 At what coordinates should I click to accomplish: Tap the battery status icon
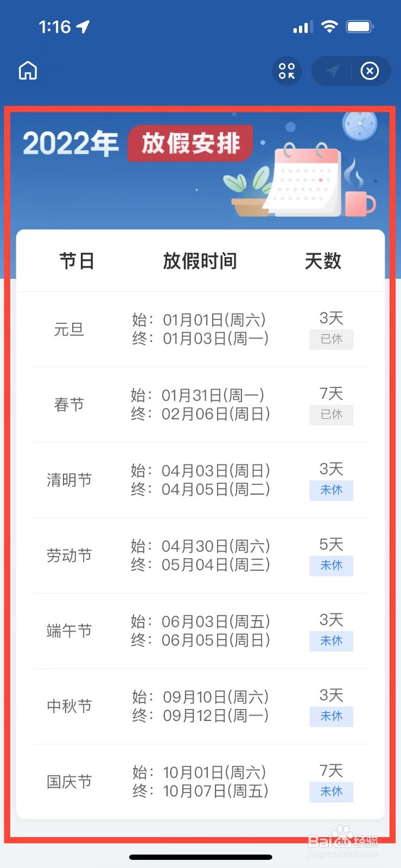(360, 27)
